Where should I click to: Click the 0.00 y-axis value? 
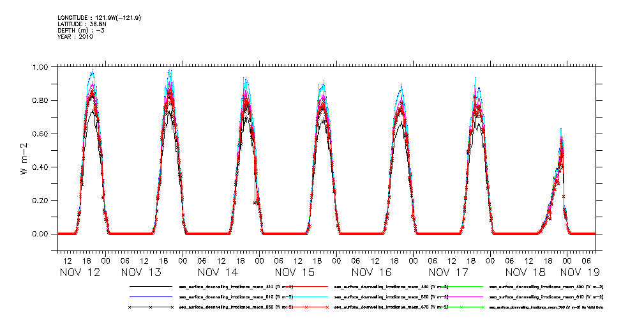click(41, 234)
